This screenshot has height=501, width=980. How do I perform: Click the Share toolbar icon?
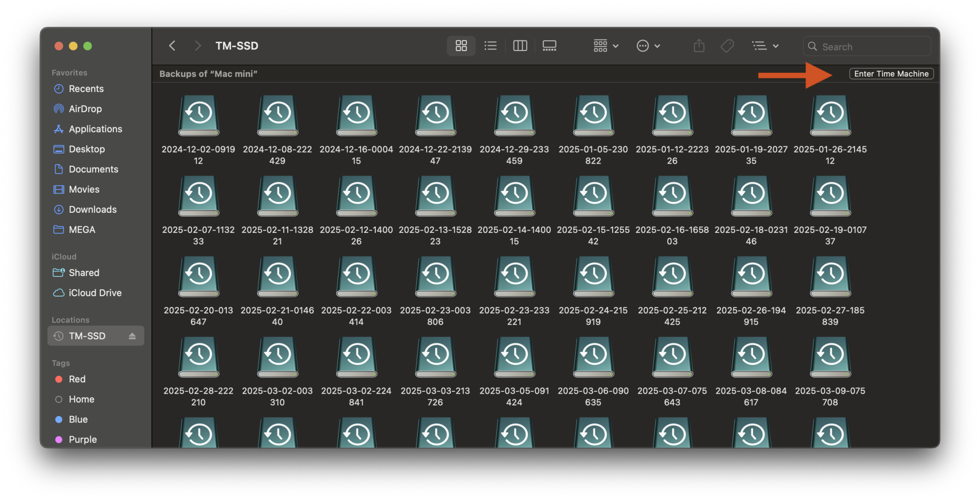(699, 46)
